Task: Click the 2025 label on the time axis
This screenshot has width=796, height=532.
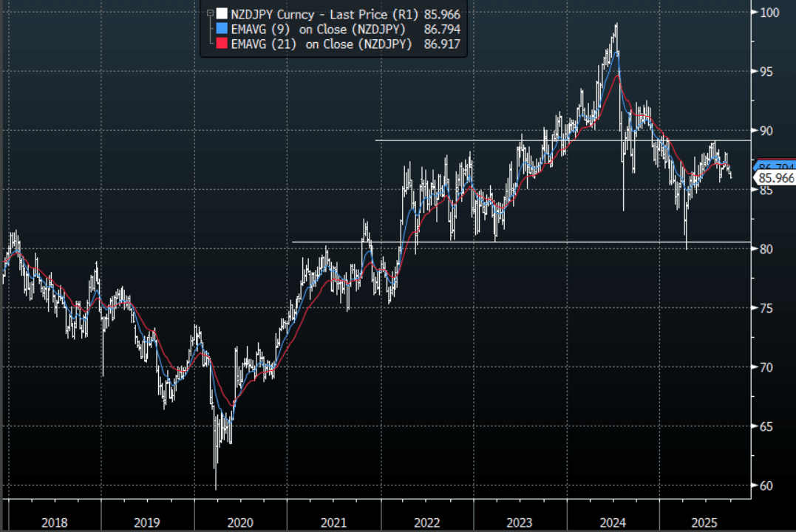Action: click(x=704, y=522)
